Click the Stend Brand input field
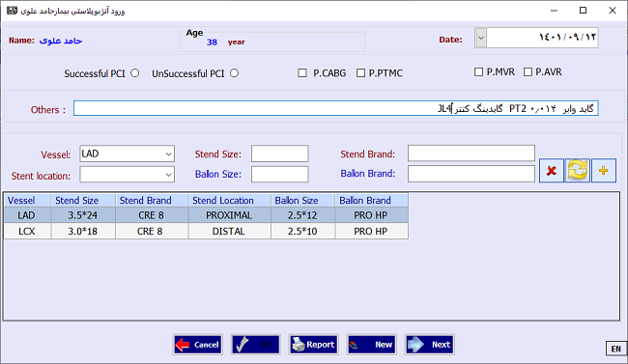Screen dimensions: 628x364 point(471,154)
